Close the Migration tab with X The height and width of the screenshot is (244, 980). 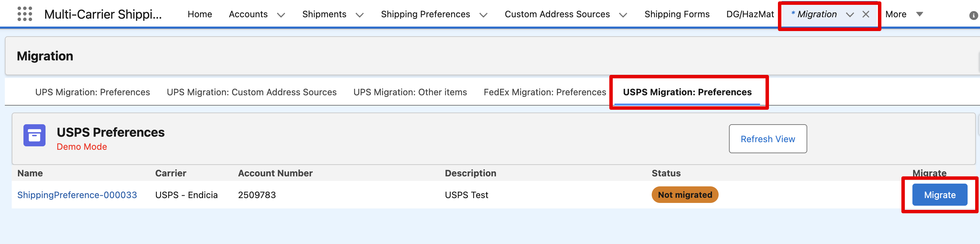coord(866,14)
